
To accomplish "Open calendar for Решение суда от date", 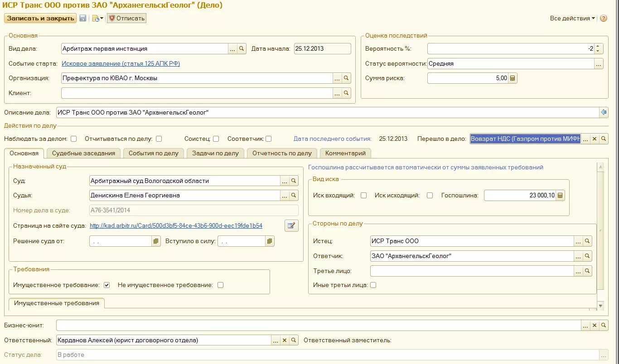I will click(156, 241).
